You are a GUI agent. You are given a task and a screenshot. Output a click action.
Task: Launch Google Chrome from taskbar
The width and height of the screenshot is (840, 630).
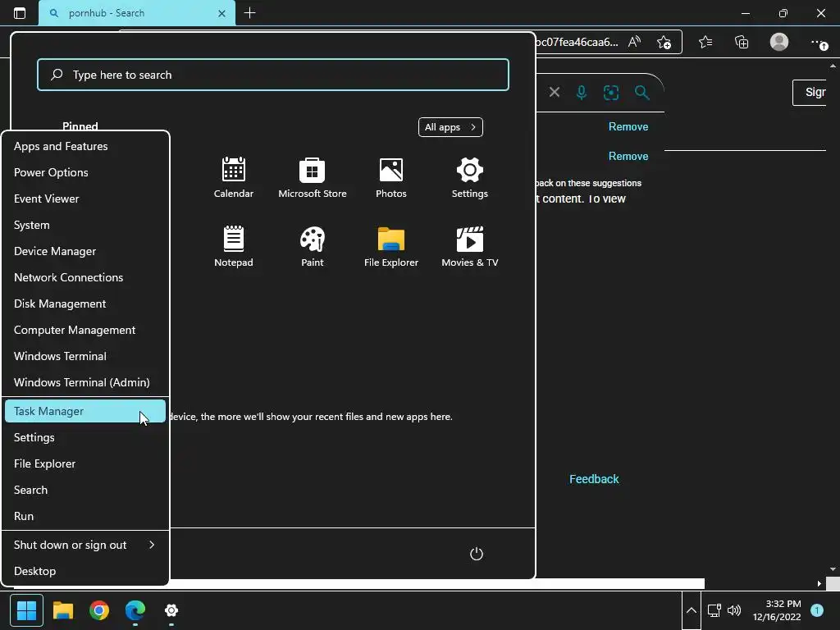pos(99,610)
